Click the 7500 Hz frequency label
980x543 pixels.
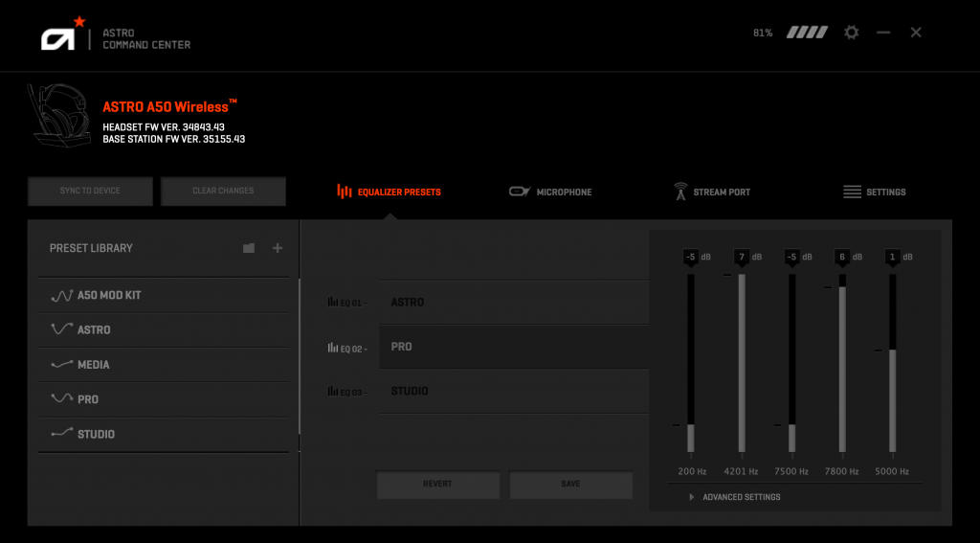(791, 472)
